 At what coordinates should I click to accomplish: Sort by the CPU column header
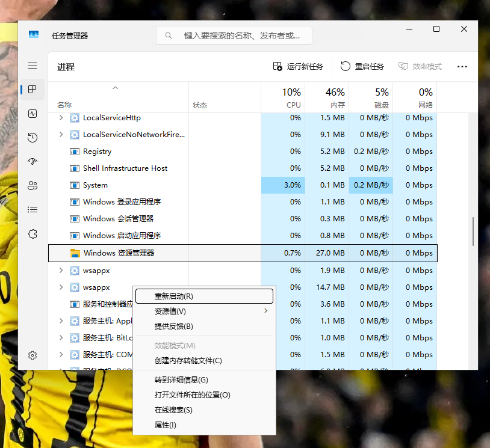coord(283,97)
